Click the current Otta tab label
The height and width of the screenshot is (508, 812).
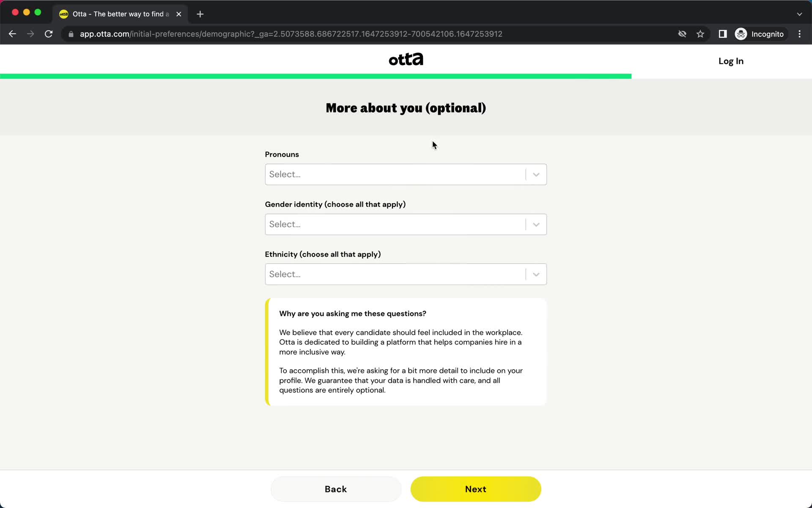116,14
